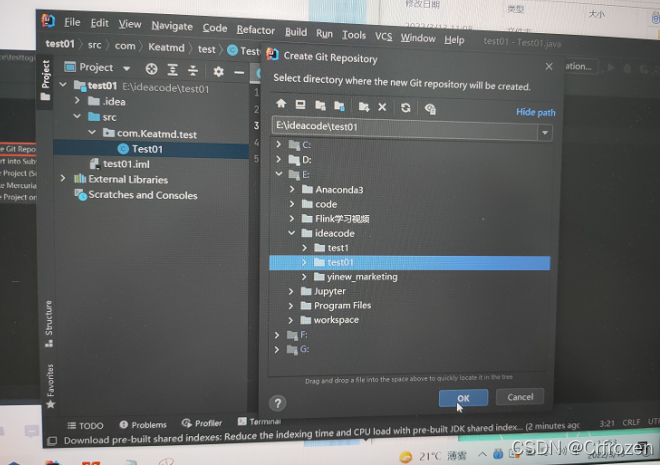
Task: Toggle the Structure side tool window tab
Action: point(49,323)
